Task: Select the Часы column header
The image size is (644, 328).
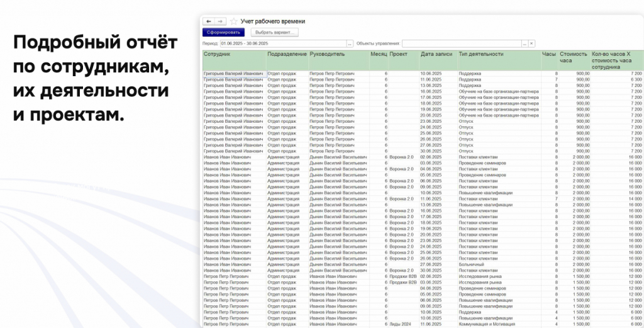Action: click(550, 60)
